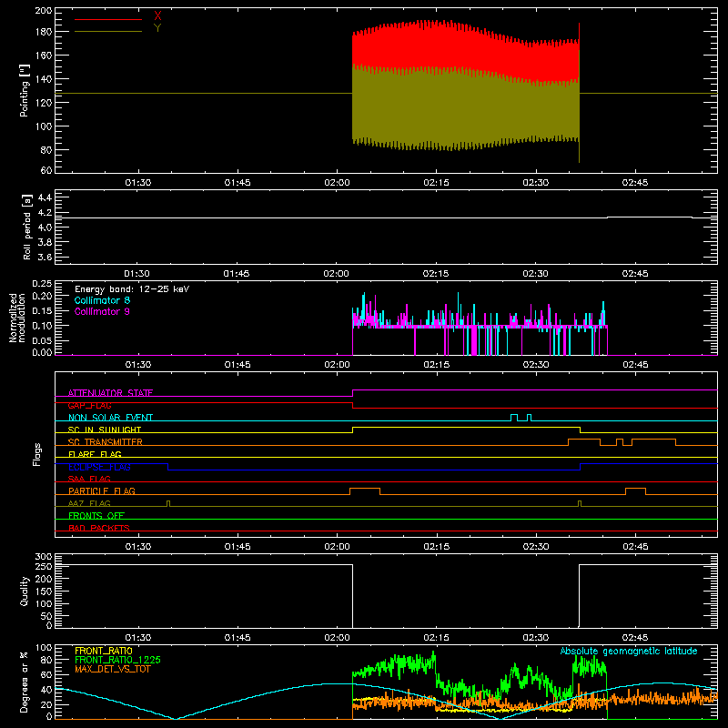Select the magenta Collimator 9 legend entry
728x728 pixels.
102,311
